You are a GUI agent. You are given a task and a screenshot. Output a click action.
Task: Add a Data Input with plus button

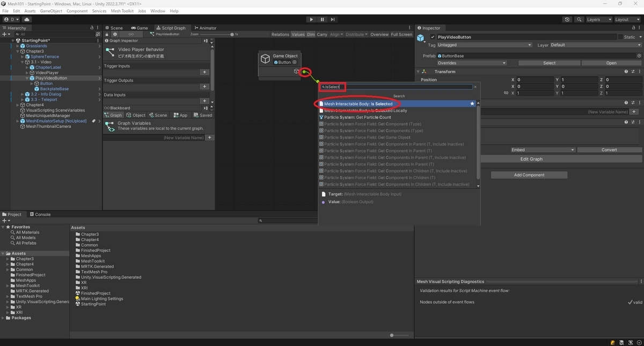click(204, 101)
